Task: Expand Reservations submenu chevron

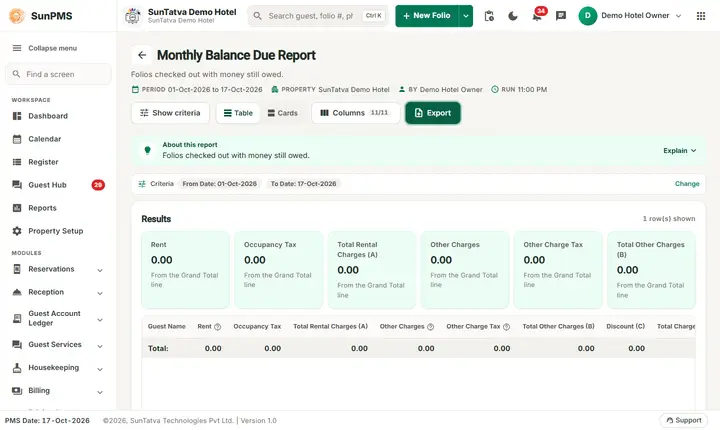Action: 100,270
